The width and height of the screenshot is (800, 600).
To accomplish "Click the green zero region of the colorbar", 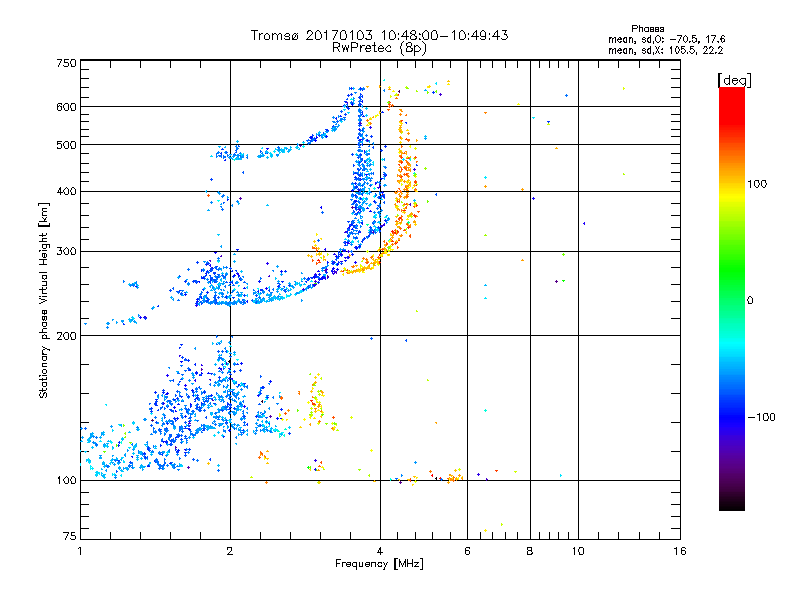I will pyautogui.click(x=732, y=300).
